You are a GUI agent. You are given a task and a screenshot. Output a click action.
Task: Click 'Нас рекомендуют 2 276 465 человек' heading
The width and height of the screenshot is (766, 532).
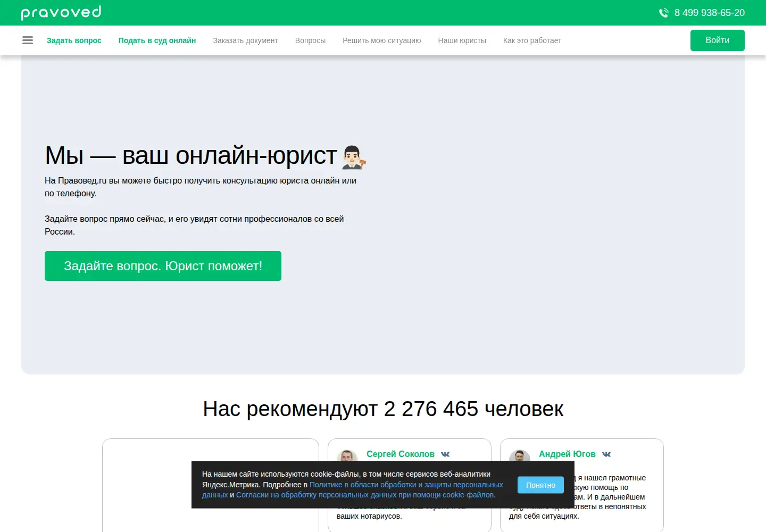383,409
